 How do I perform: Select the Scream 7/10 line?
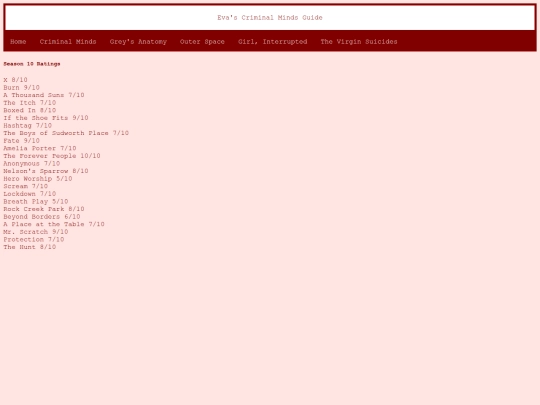(x=26, y=186)
